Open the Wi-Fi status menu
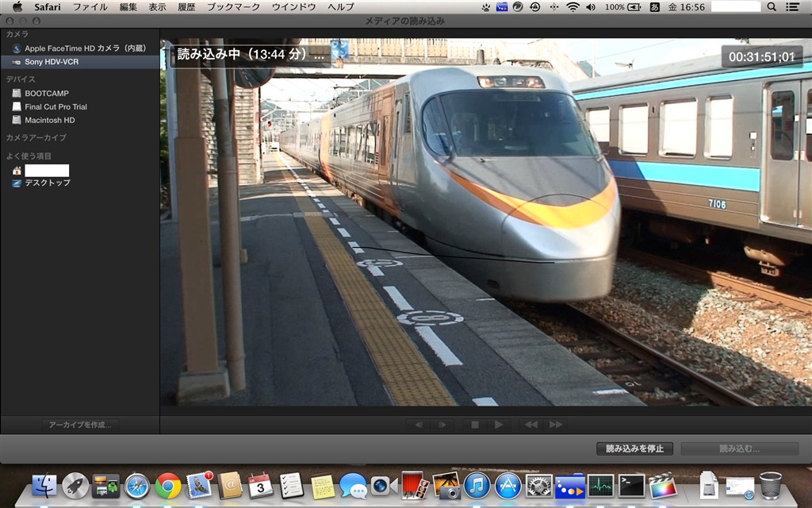This screenshot has height=508, width=812. pos(573,6)
